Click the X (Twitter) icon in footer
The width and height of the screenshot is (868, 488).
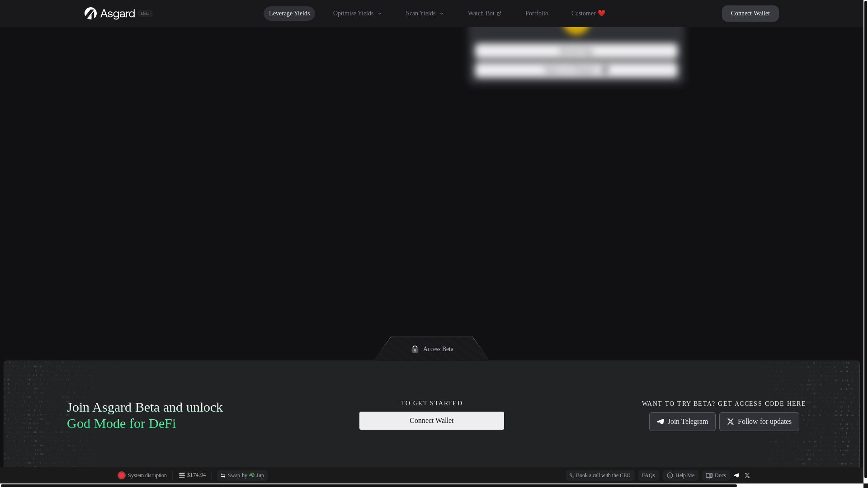point(747,475)
